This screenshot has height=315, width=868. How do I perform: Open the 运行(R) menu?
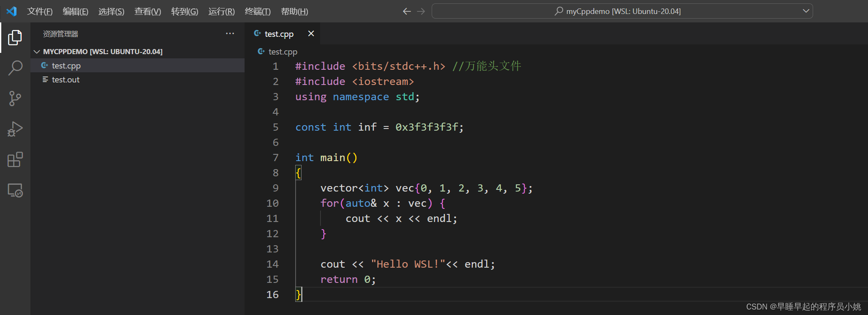pyautogui.click(x=221, y=11)
